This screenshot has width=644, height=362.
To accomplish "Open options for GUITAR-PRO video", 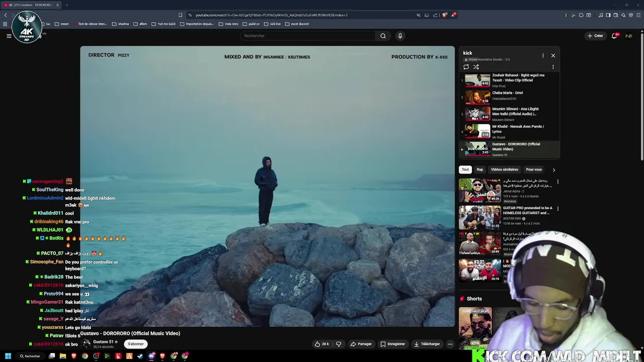I will tap(557, 209).
